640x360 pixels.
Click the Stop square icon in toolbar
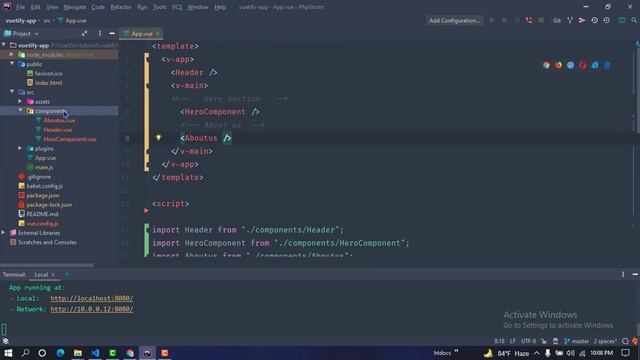point(541,20)
